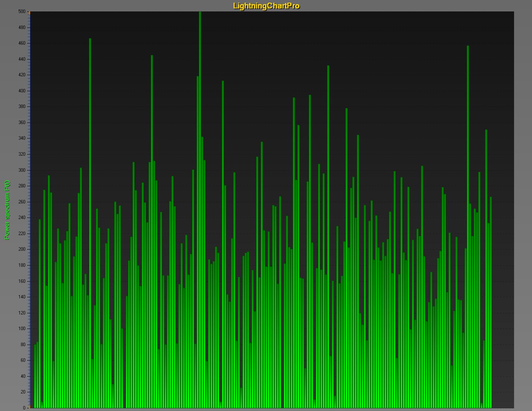Image resolution: width=532 pixels, height=411 pixels.
Task: Click the Y-axis label 260
Action: pyautogui.click(x=22, y=202)
